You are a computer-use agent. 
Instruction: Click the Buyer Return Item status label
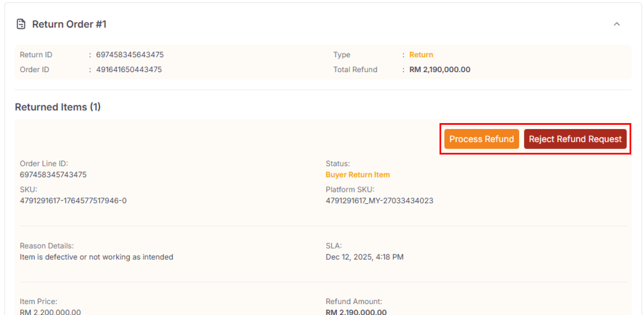pyautogui.click(x=358, y=174)
